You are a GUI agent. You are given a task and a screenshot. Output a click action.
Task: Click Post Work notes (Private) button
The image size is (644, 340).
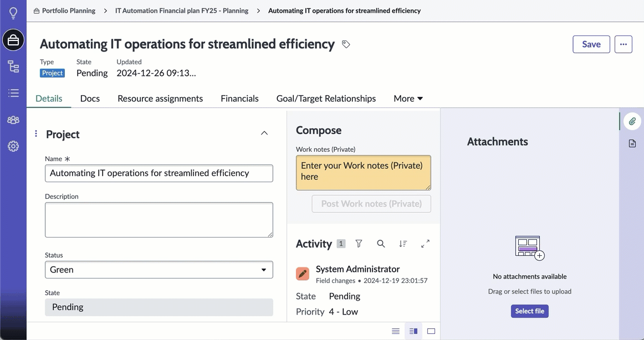(371, 204)
